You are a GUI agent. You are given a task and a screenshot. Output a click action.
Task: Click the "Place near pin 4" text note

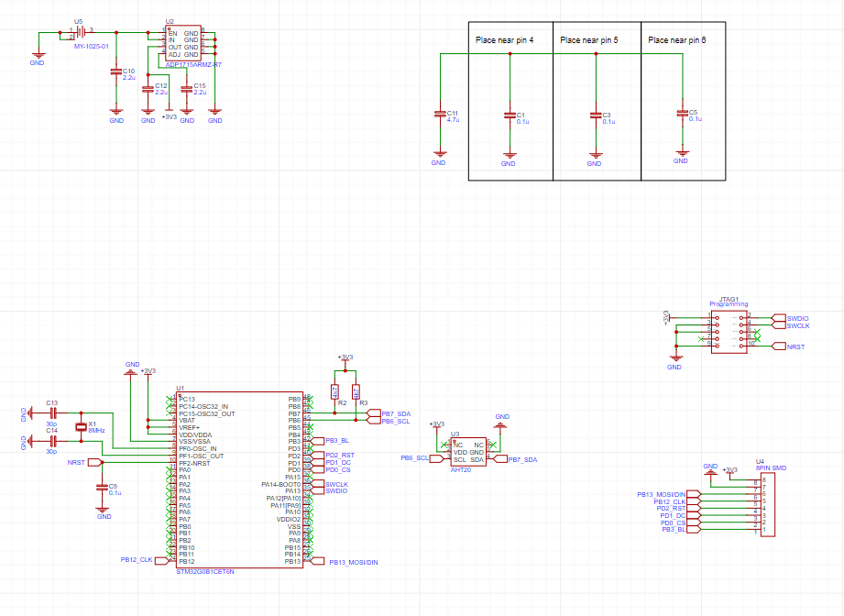tap(502, 39)
